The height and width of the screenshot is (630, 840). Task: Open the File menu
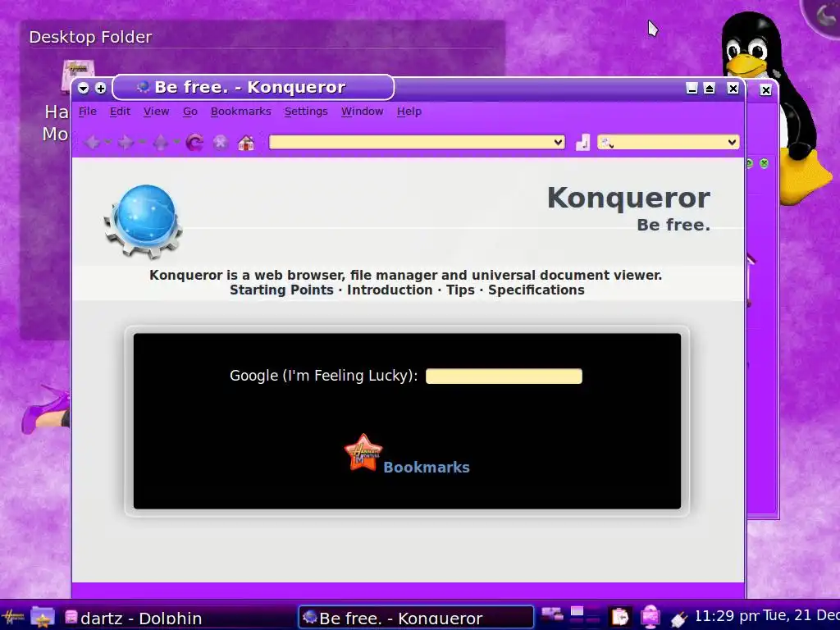click(x=87, y=112)
